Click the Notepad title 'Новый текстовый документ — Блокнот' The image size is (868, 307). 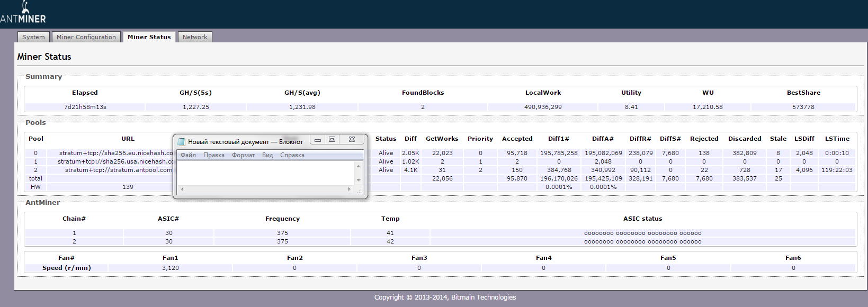[246, 142]
